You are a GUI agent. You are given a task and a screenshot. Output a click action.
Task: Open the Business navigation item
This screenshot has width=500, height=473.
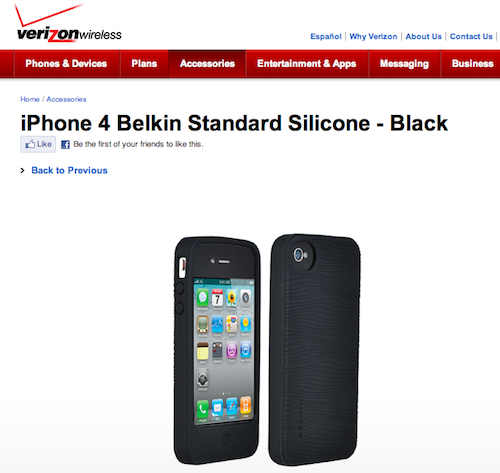pos(472,64)
